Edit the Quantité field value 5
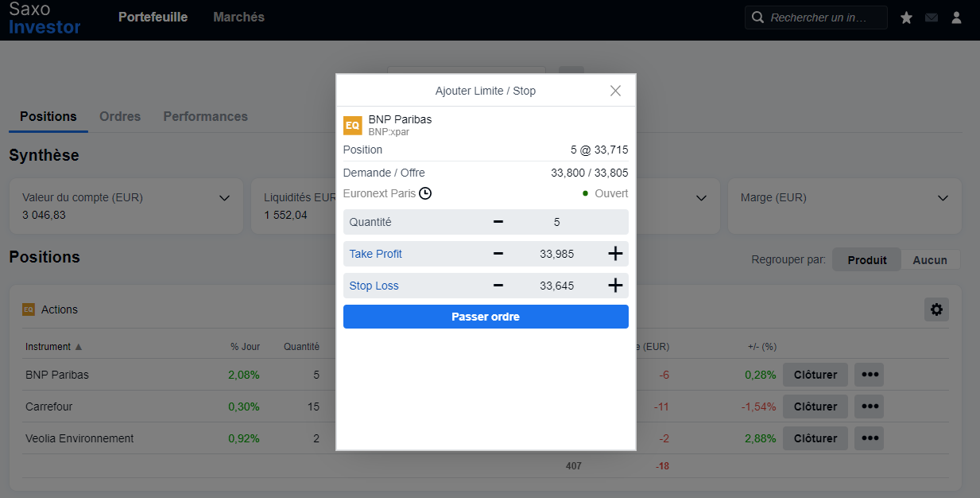This screenshot has height=498, width=980. [x=556, y=222]
